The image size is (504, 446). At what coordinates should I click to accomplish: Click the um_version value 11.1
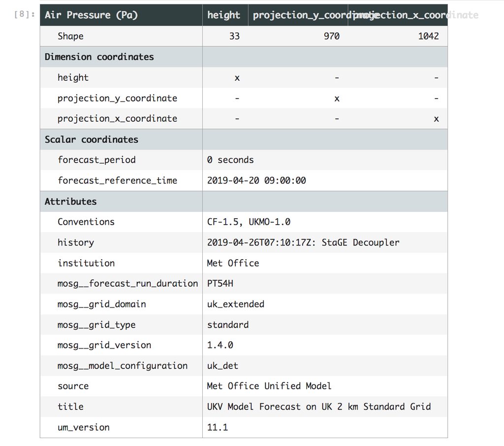[218, 428]
